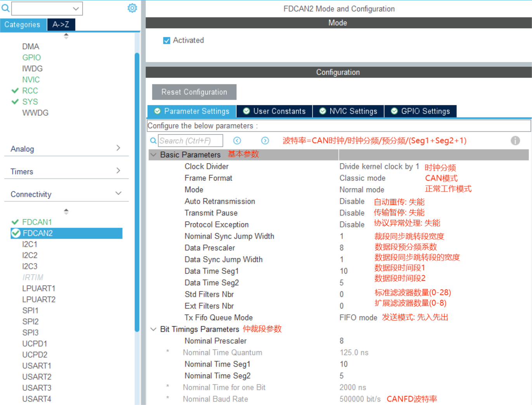This screenshot has height=405, width=532.
Task: Open the settings gear icon
Action: 132,8
